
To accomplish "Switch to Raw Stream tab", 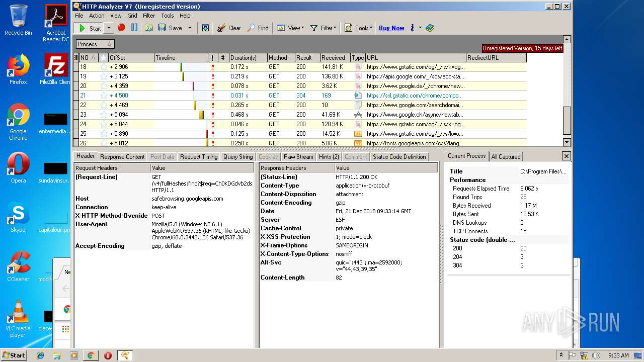I will 298,157.
